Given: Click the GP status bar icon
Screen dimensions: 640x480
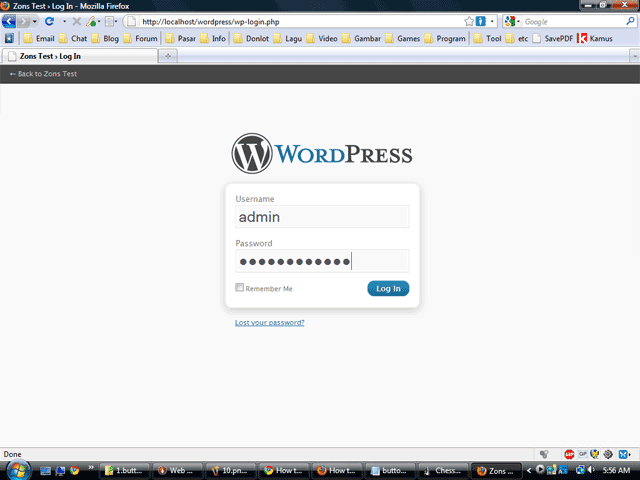Looking at the screenshot, I should pyautogui.click(x=582, y=454).
